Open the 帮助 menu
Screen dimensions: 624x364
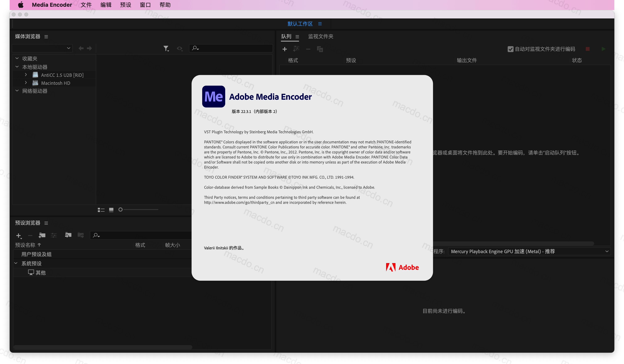[x=165, y=5]
